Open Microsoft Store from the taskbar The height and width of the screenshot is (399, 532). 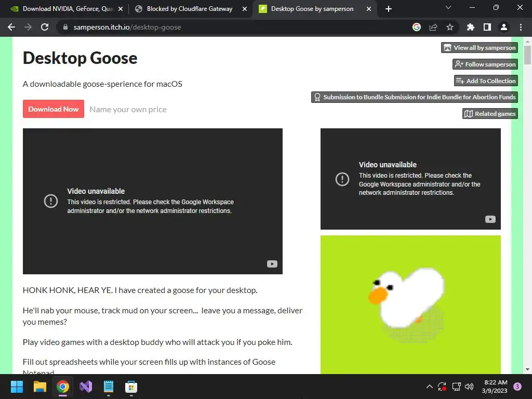click(131, 387)
